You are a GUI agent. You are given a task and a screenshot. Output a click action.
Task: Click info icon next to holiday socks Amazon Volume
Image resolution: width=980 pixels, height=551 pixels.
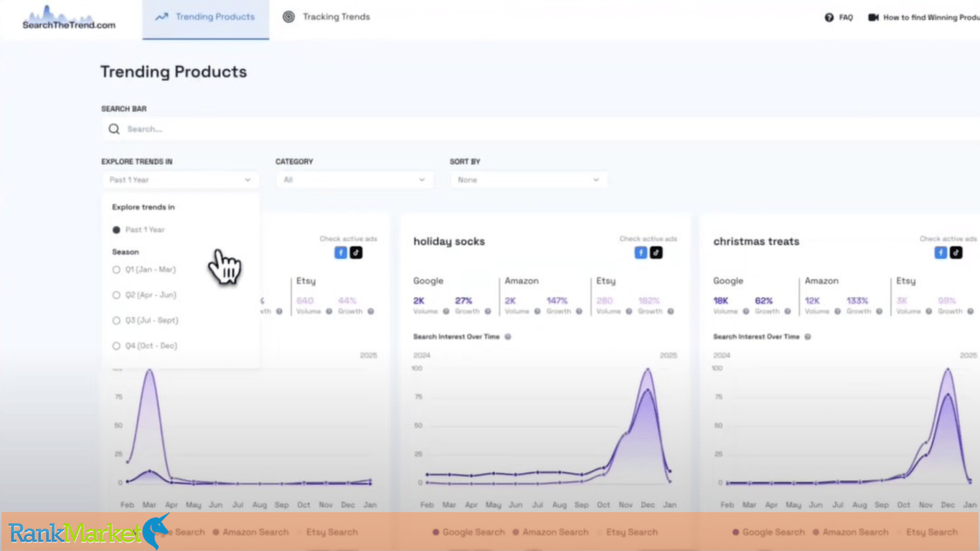(537, 311)
